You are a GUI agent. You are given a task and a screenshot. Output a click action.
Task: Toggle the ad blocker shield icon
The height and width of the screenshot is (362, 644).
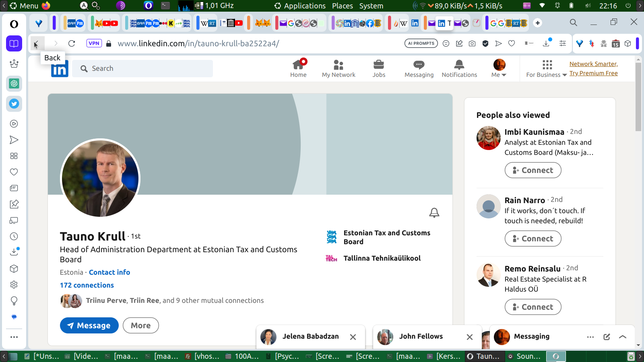[485, 43]
